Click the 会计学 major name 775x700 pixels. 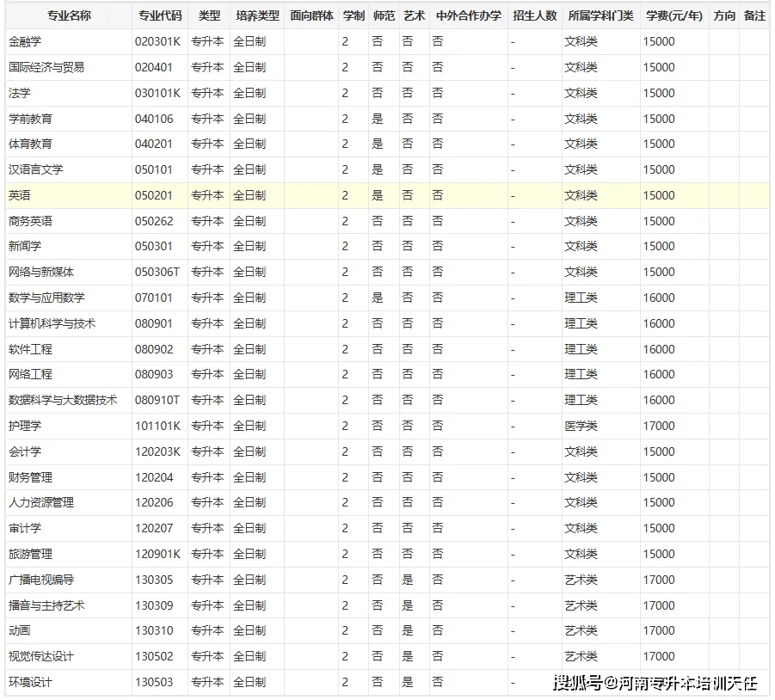(25, 451)
